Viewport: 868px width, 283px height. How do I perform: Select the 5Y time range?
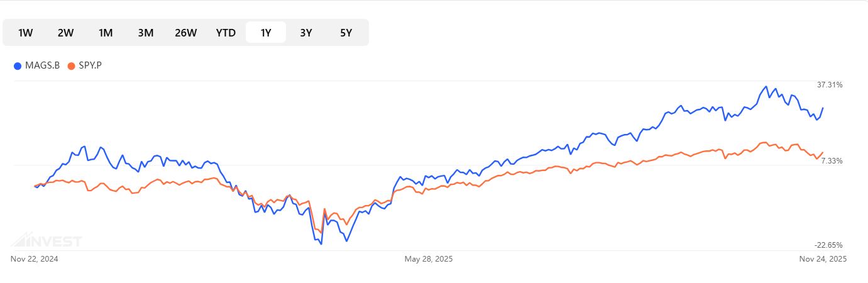coord(346,33)
